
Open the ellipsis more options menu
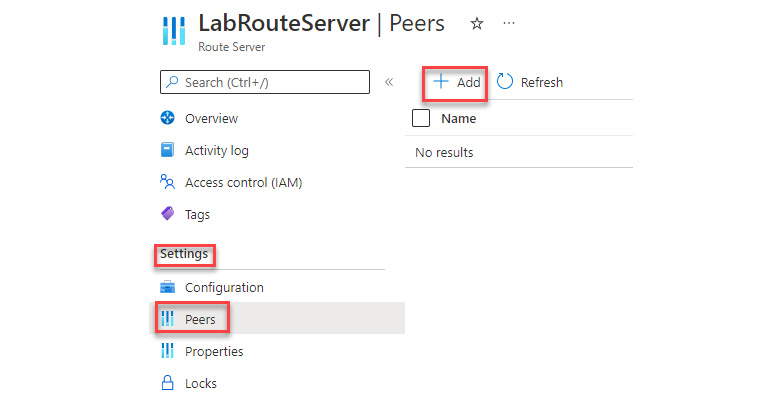pos(509,23)
